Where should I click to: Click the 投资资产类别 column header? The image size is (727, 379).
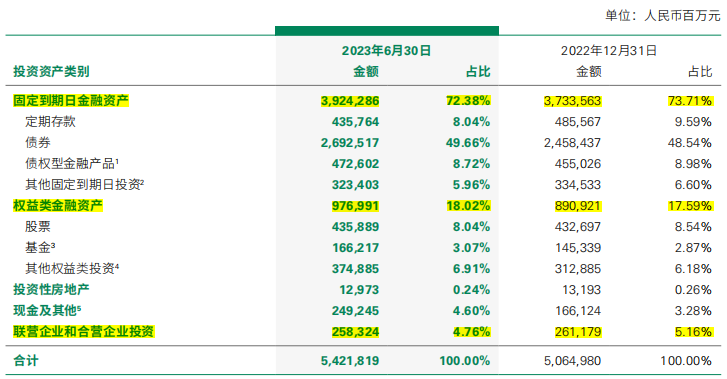[51, 71]
